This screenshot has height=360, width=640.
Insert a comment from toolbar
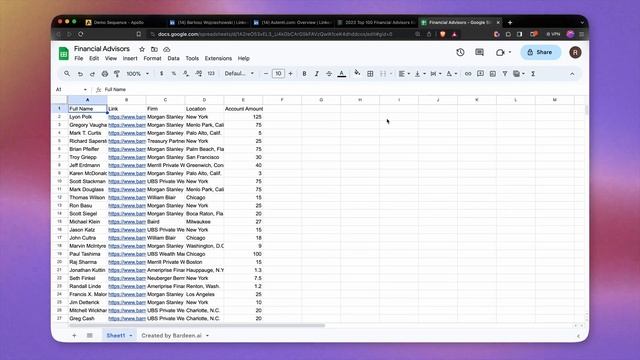pos(480,74)
